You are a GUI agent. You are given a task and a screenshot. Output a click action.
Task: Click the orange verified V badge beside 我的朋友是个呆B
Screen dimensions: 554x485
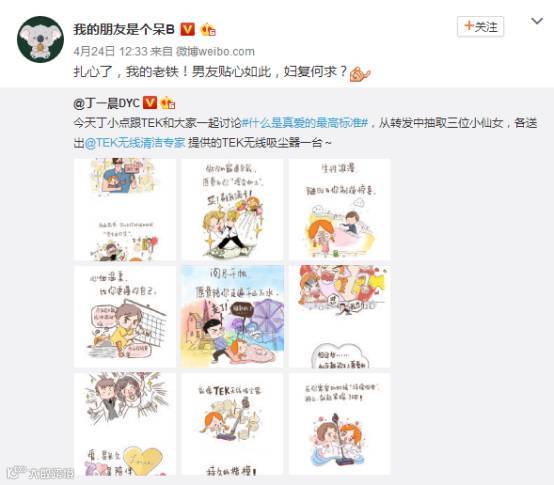point(188,29)
